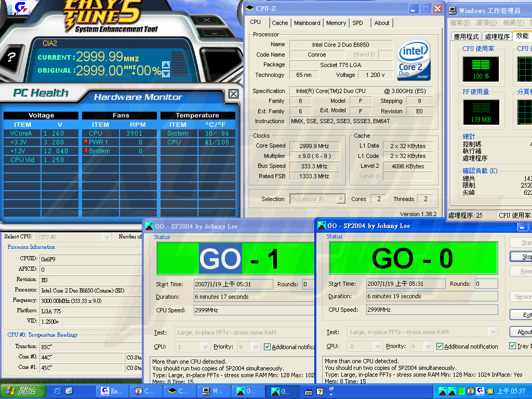This screenshot has height=399, width=532.
Task: Click the EasyTune5 question mark help button
Action: pyautogui.click(x=10, y=58)
